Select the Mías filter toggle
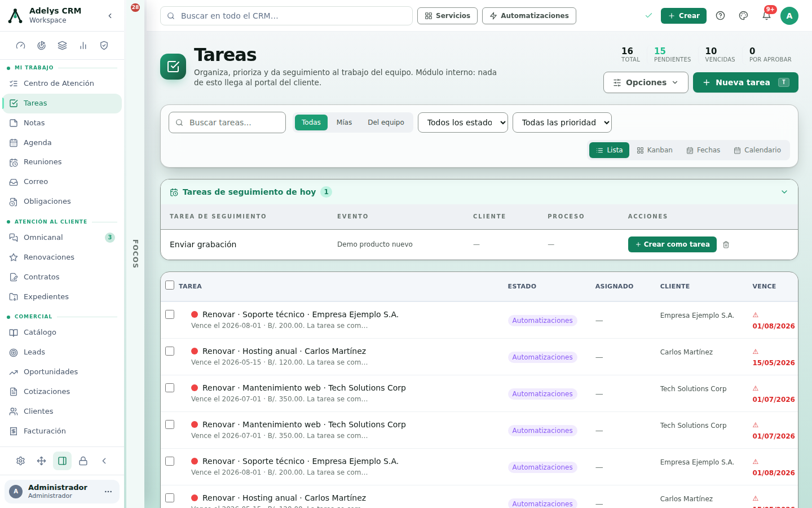Viewport: 812px width, 508px height. 344,122
